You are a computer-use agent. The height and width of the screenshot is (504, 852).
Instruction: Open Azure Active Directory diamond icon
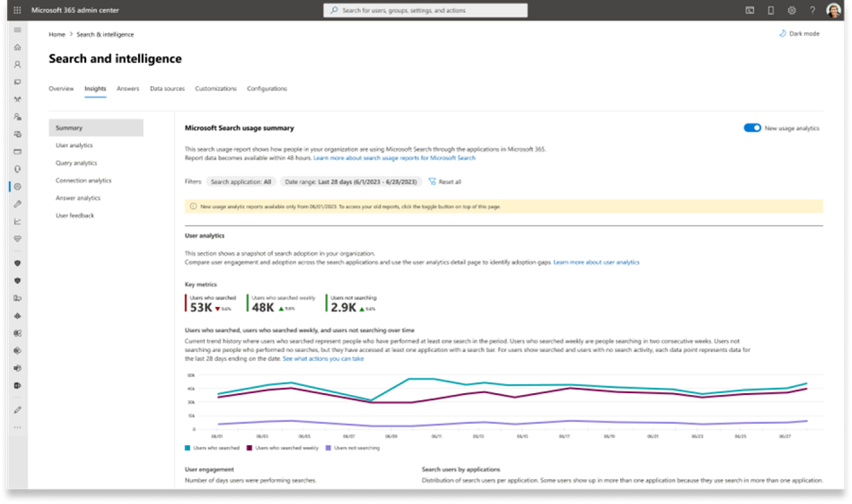click(17, 316)
